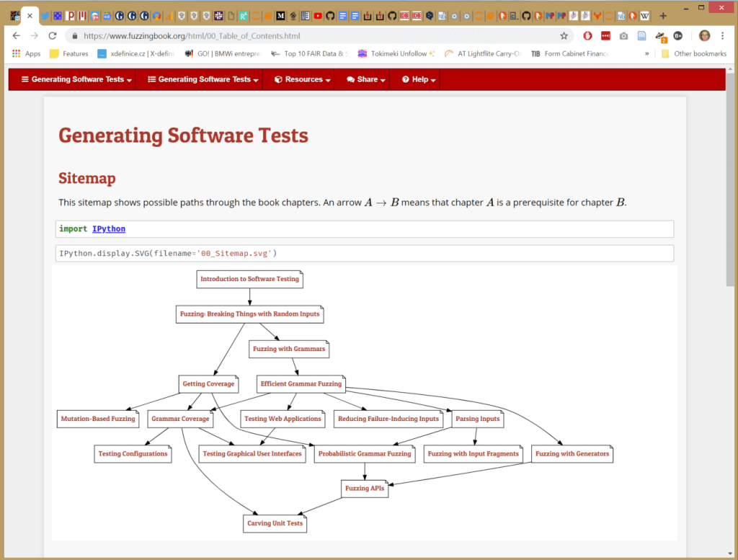Image resolution: width=738 pixels, height=560 pixels.
Task: Click the extension icon with orange 2 badge
Action: [662, 35]
